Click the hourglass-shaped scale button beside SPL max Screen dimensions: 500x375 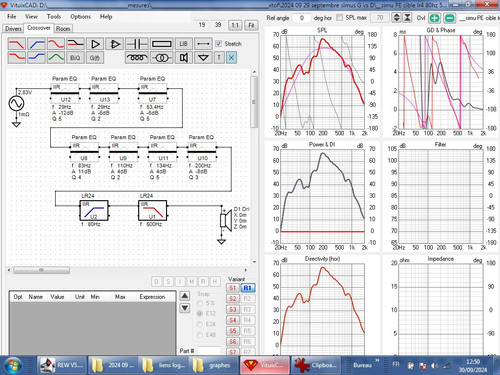point(407,18)
